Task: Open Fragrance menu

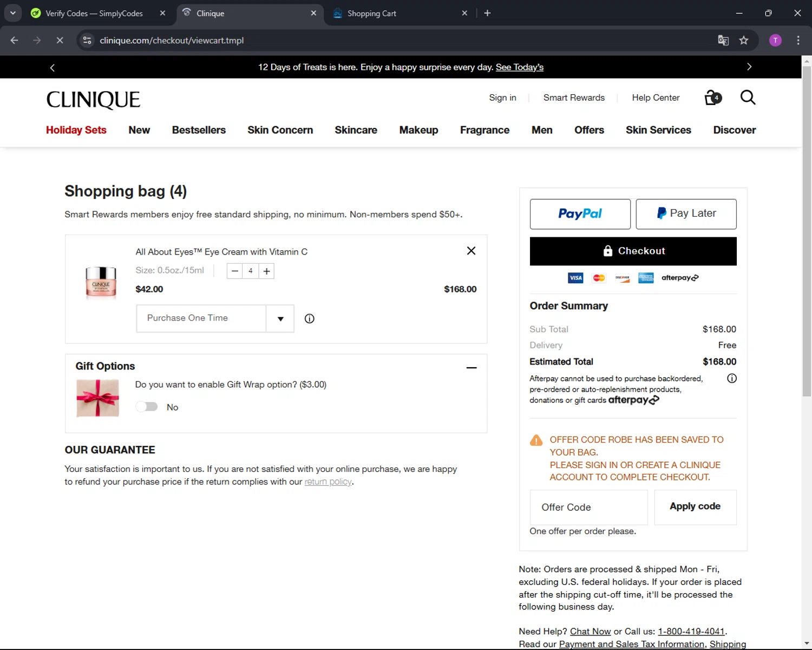Action: pyautogui.click(x=484, y=130)
